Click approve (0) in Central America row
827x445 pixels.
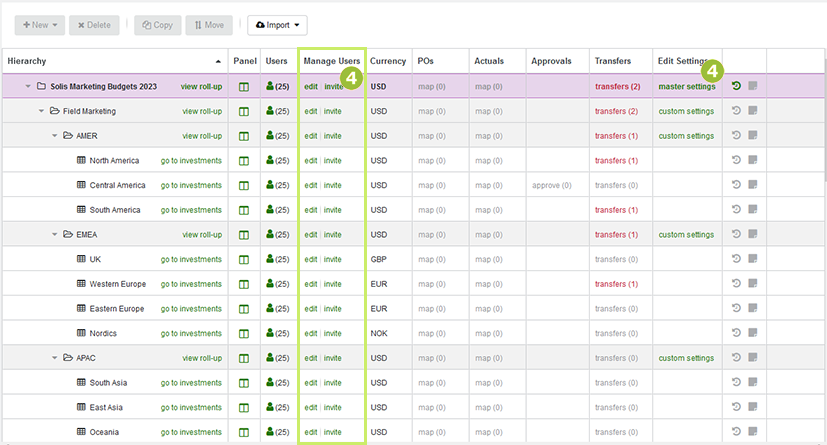pos(552,185)
